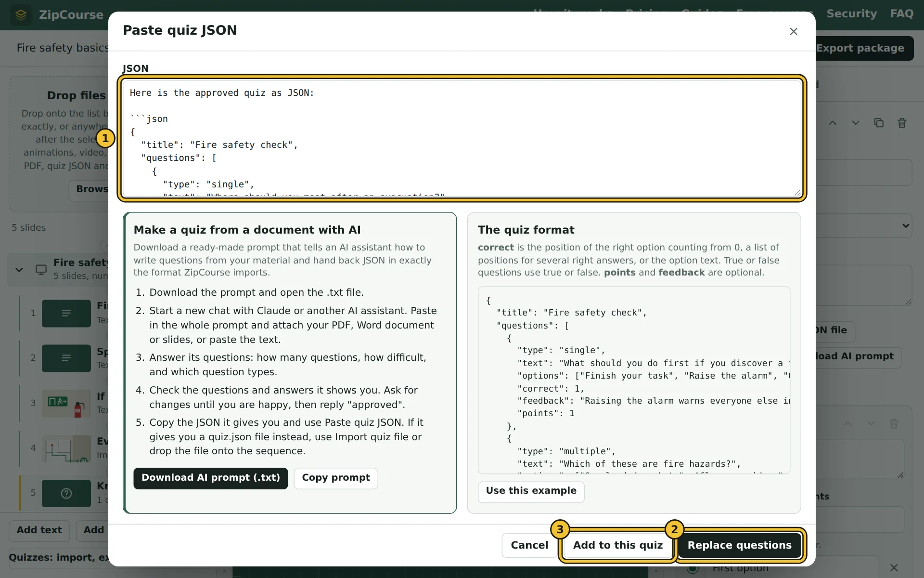Collapse the Fire safety sequence chevron

click(x=19, y=269)
